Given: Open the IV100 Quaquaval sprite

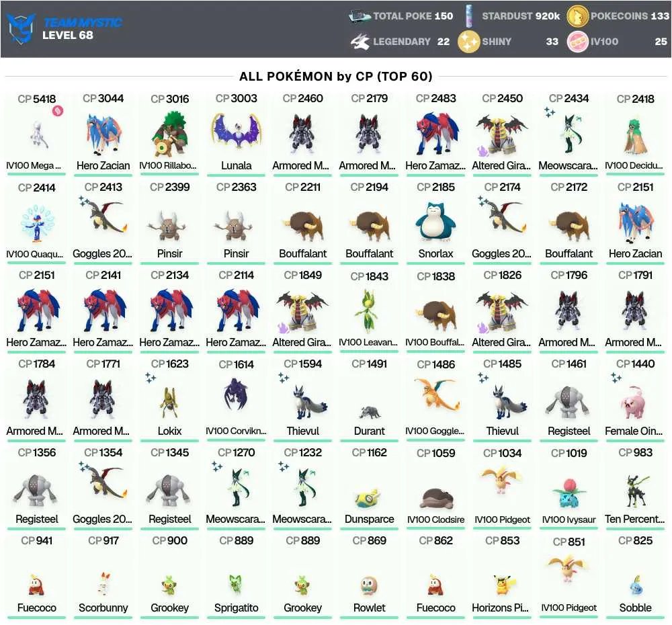Looking at the screenshot, I should [37, 223].
